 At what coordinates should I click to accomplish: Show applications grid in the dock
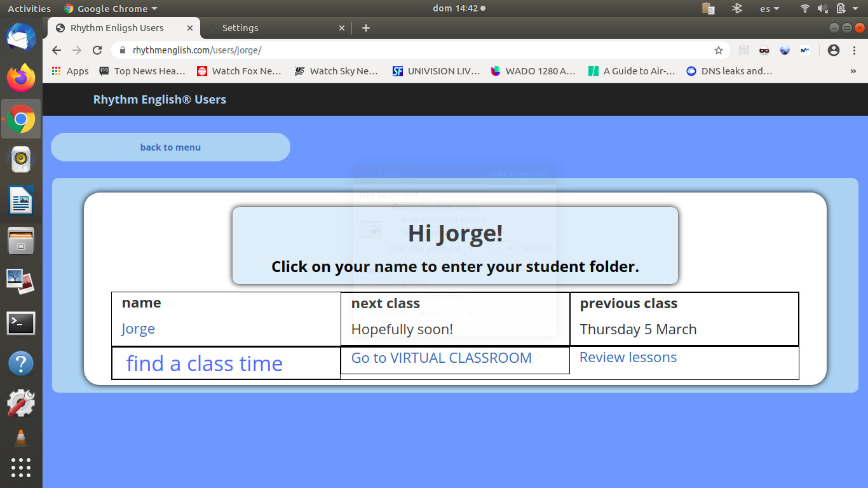point(21,468)
